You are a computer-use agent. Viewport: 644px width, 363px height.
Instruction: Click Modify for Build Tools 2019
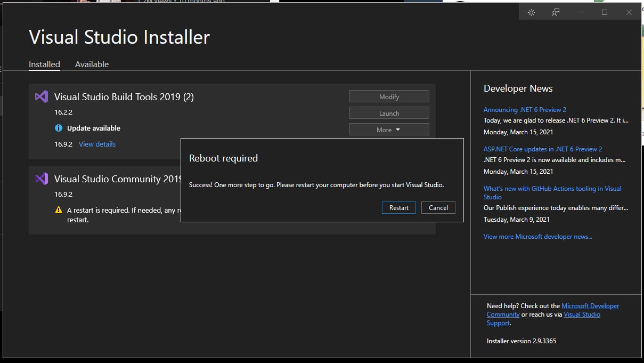pyautogui.click(x=389, y=96)
